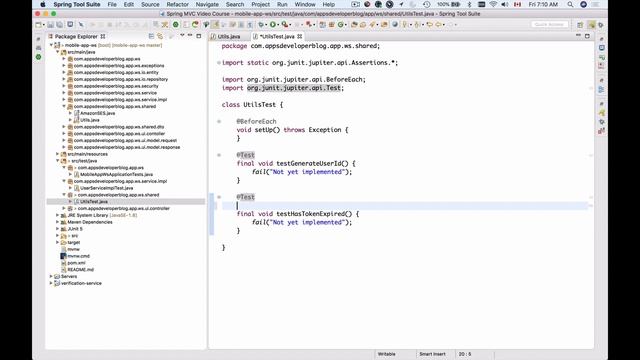Click the Open Perspective icon
Screen dimensions: 640x360
coord(580,25)
